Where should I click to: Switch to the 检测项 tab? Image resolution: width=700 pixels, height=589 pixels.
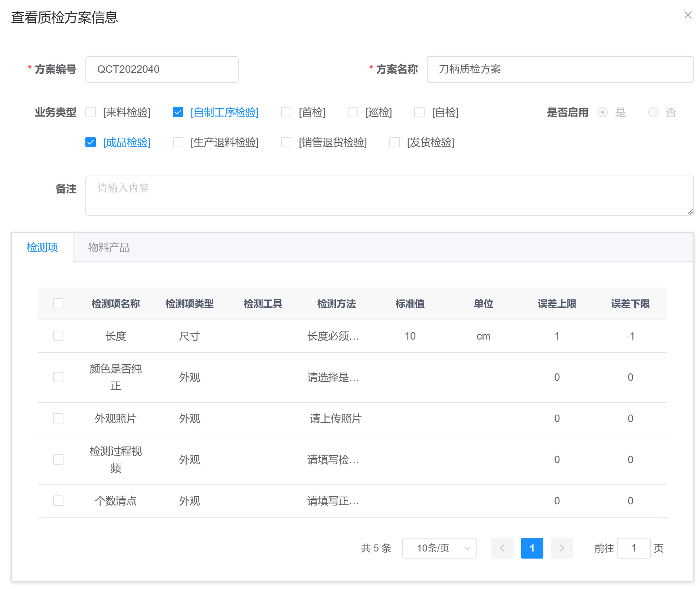coord(42,247)
